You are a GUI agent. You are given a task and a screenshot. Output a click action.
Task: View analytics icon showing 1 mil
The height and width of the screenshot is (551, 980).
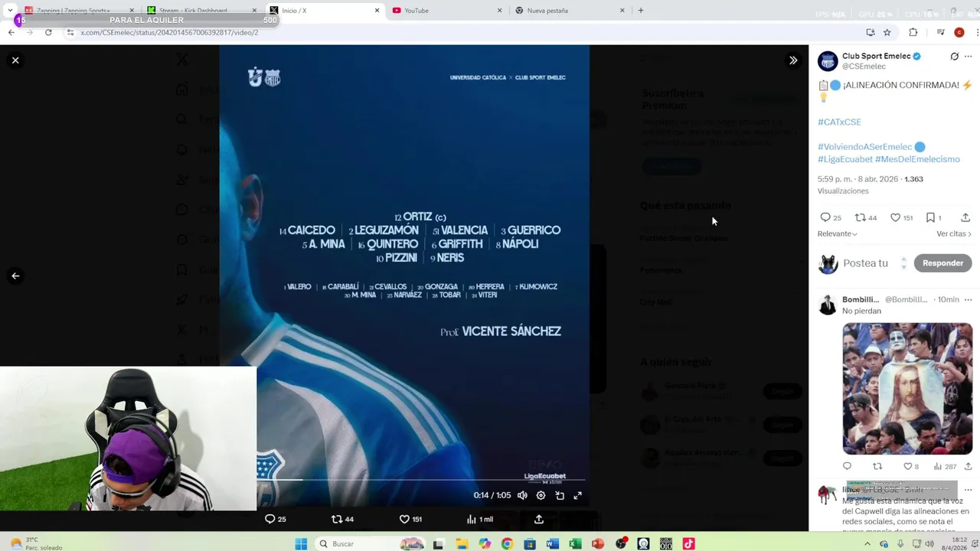click(479, 519)
